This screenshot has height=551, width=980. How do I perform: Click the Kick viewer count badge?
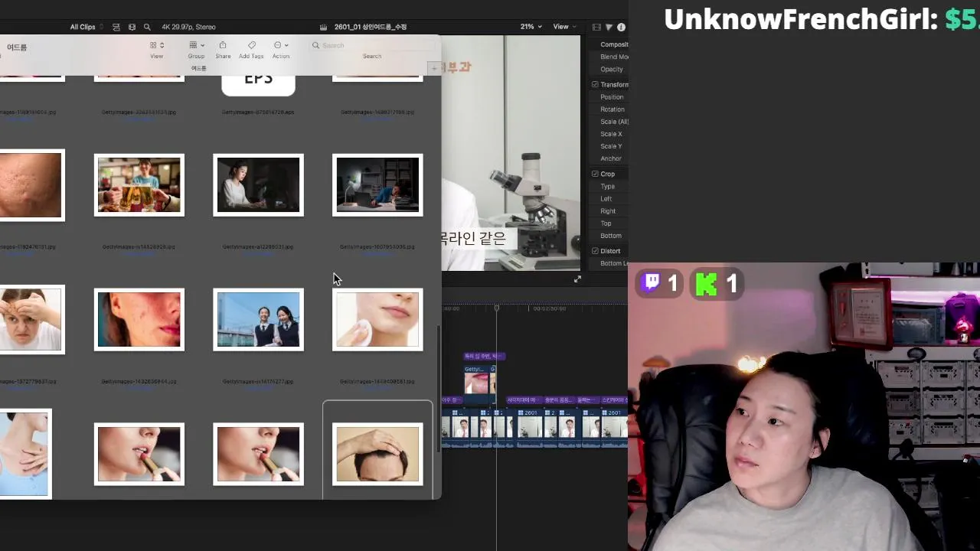[717, 284]
